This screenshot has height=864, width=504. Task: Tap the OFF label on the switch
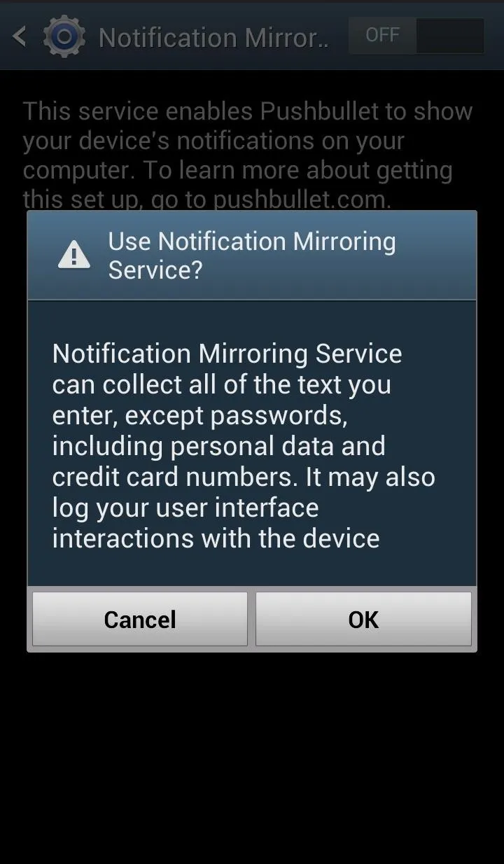tap(382, 35)
